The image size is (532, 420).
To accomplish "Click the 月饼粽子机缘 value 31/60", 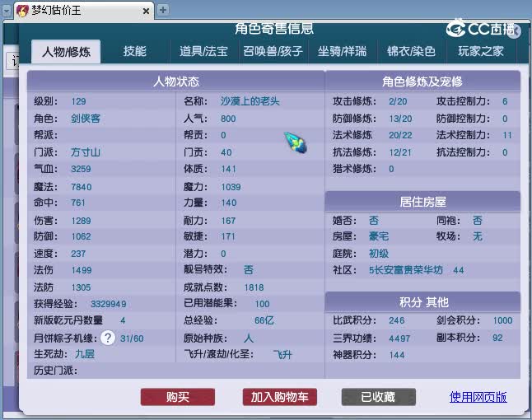I will click(132, 338).
